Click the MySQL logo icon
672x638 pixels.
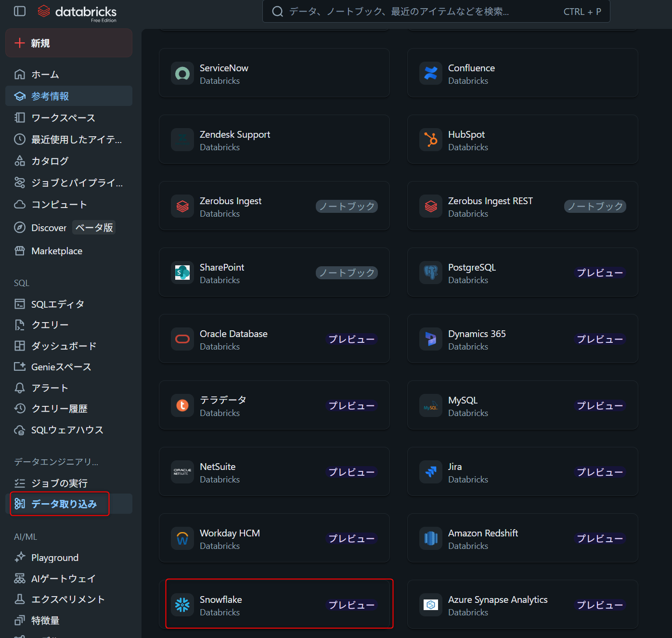[431, 406]
